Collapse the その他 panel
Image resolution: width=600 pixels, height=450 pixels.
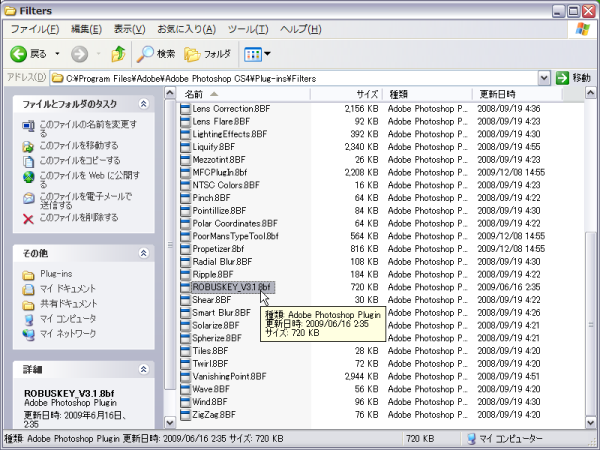(x=143, y=253)
